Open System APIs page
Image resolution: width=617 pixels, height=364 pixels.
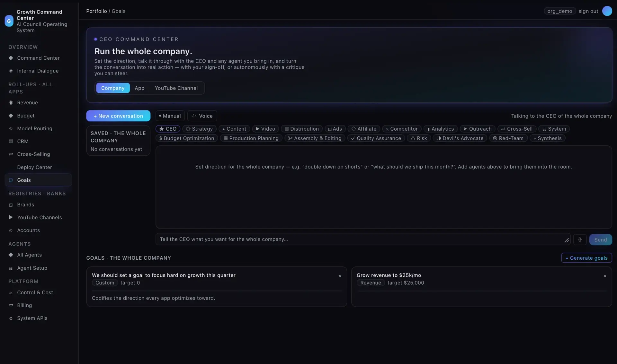point(38,318)
